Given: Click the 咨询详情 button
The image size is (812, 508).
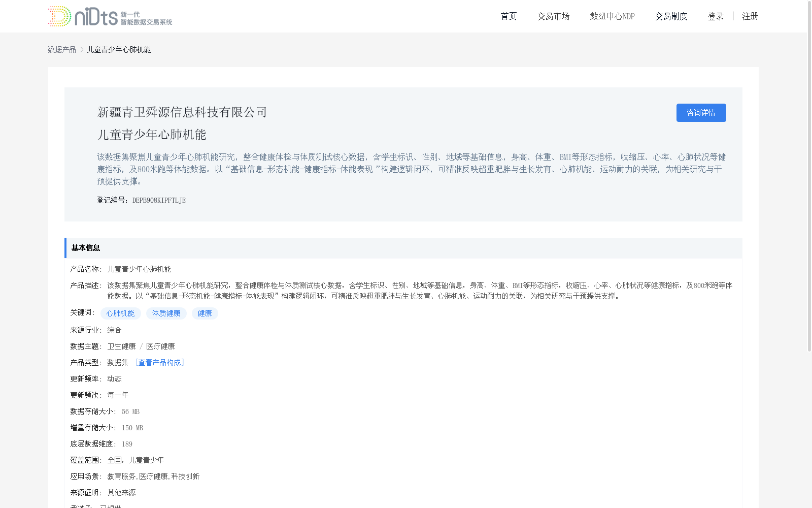Looking at the screenshot, I should click(701, 113).
